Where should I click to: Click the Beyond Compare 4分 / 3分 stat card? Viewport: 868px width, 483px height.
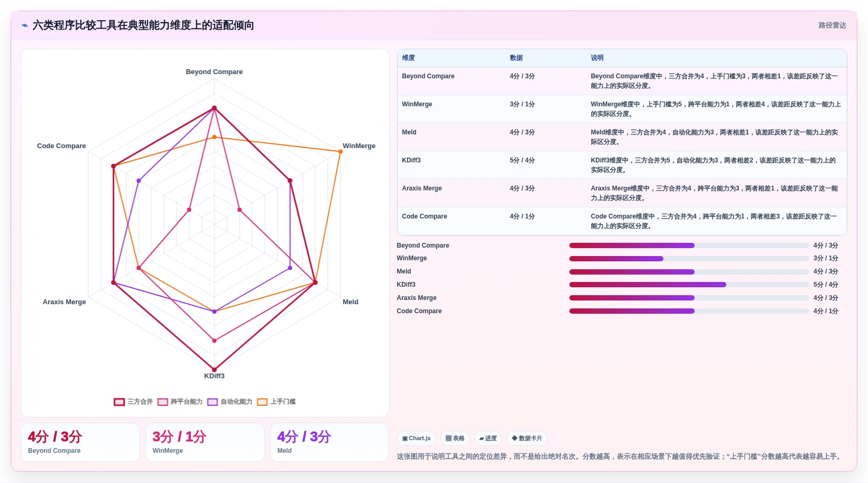[x=80, y=442]
